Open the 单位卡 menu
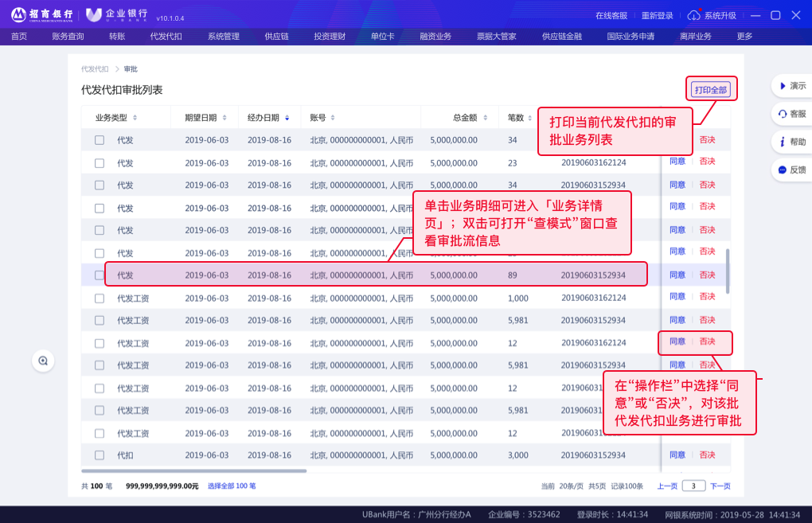 click(x=383, y=37)
